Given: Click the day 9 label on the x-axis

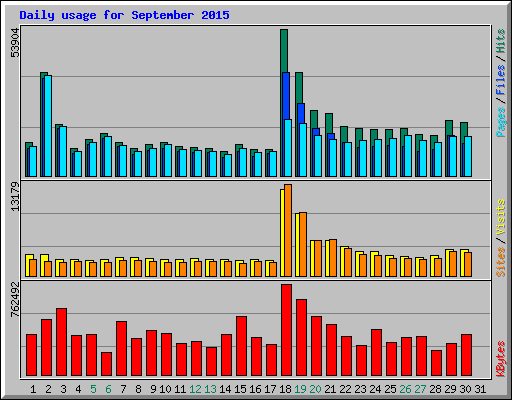Looking at the screenshot, I should coord(153,389).
